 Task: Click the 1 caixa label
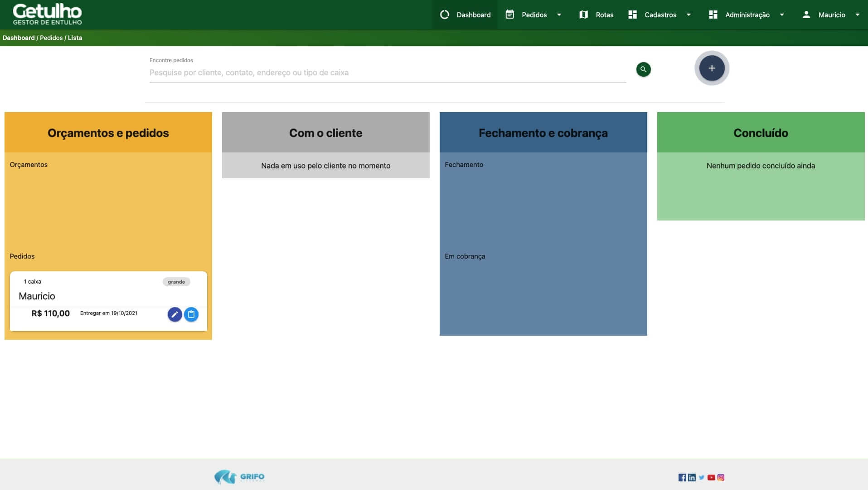pos(32,282)
